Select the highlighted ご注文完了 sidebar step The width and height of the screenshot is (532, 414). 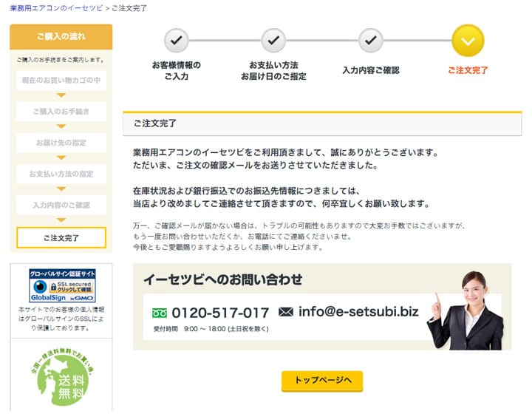61,238
